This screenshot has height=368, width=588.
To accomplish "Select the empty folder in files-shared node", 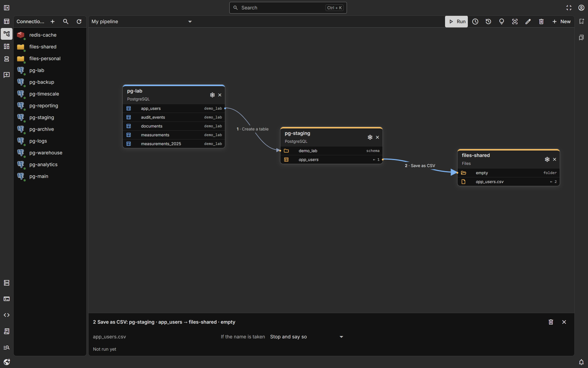I will [x=509, y=173].
